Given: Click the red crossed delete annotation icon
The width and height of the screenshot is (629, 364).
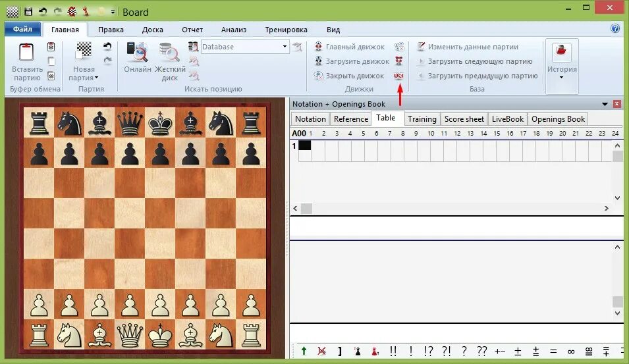Looking at the screenshot, I should click(321, 351).
